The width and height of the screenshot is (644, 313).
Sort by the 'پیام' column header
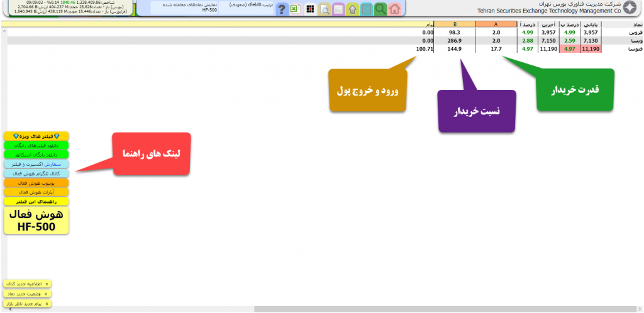(x=218, y=25)
